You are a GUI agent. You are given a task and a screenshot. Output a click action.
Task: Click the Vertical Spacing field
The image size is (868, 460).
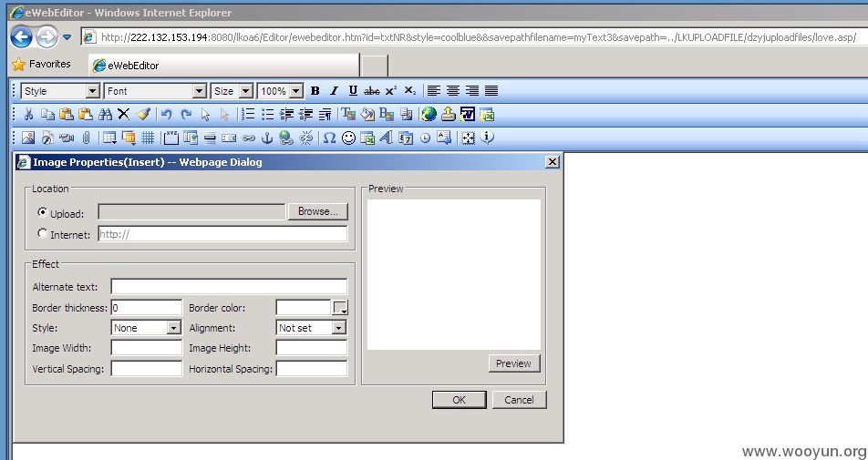click(147, 368)
